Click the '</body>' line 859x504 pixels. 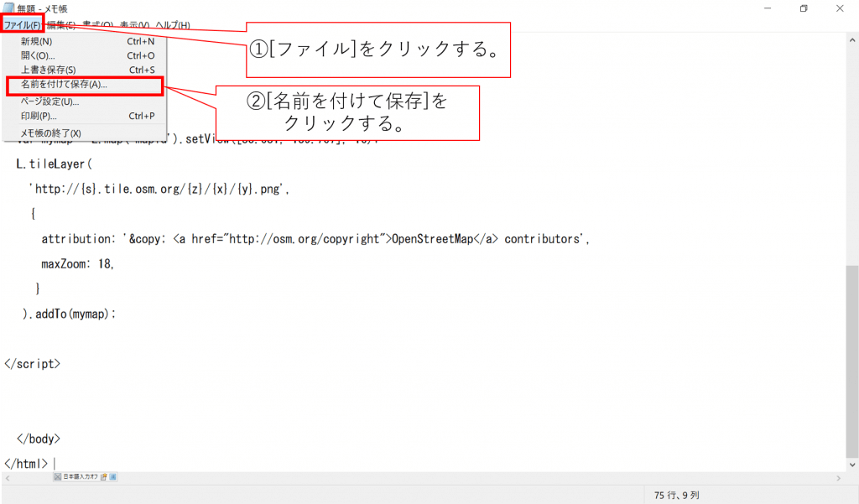pyautogui.click(x=39, y=439)
